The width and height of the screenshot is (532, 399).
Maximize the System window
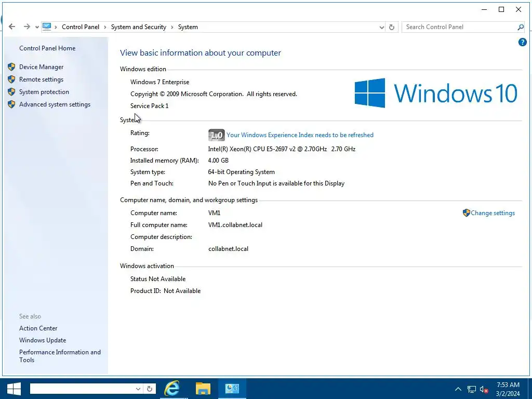[501, 9]
